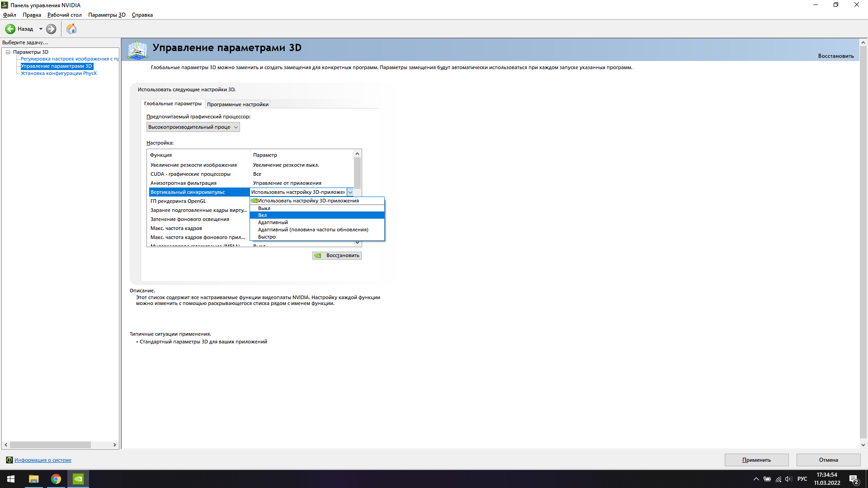This screenshot has height=488, width=868.
Task: Open Back button history dropdown arrow
Action: pyautogui.click(x=41, y=29)
